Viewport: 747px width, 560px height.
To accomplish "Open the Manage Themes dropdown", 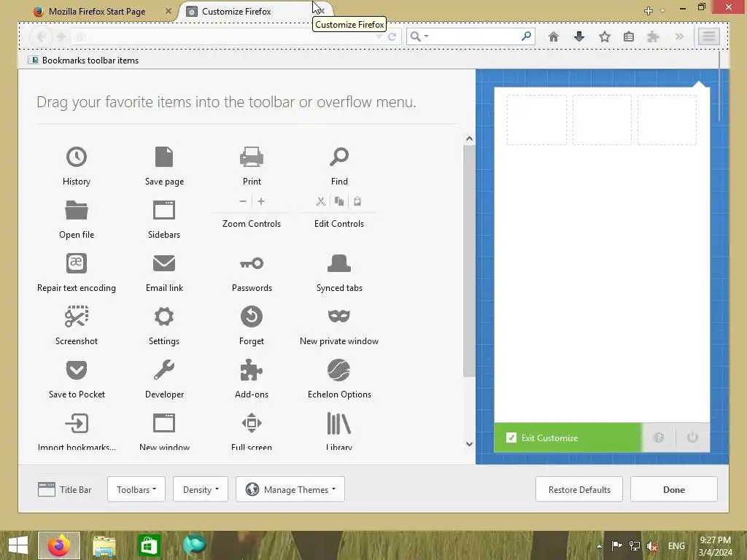I will pyautogui.click(x=290, y=489).
